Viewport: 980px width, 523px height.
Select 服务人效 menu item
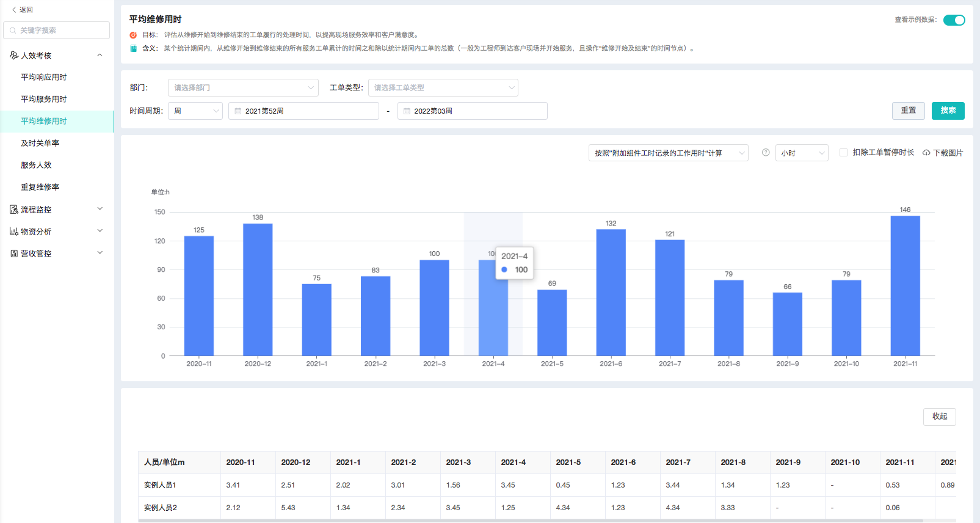click(57, 165)
